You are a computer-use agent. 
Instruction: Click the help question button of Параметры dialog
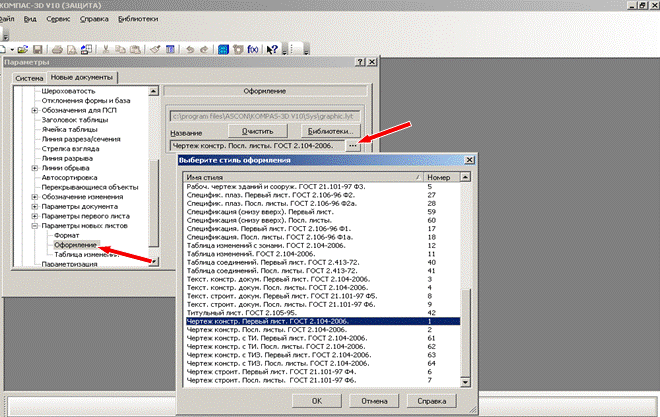(x=360, y=62)
